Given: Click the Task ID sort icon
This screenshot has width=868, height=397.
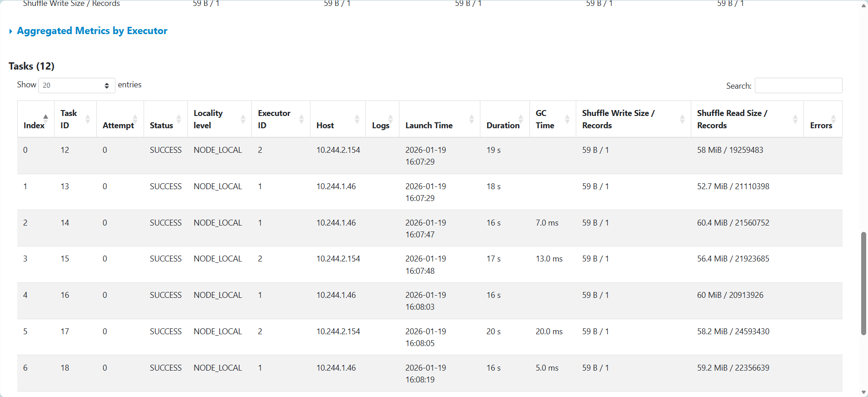Looking at the screenshot, I should coord(88,119).
